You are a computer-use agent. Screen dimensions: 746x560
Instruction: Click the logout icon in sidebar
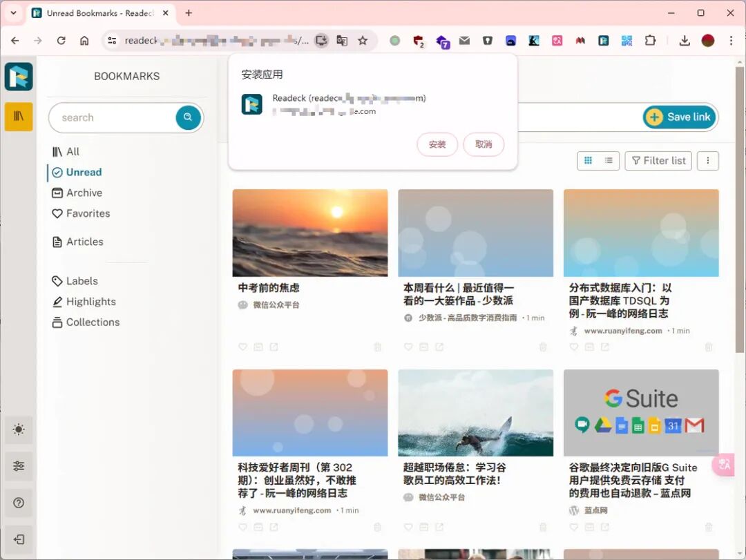click(x=19, y=539)
